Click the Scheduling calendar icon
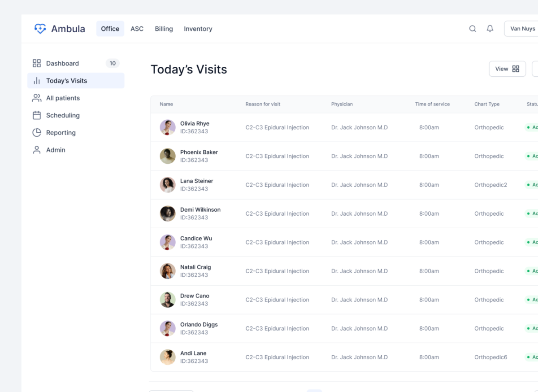Image resolution: width=538 pixels, height=392 pixels. click(x=36, y=115)
